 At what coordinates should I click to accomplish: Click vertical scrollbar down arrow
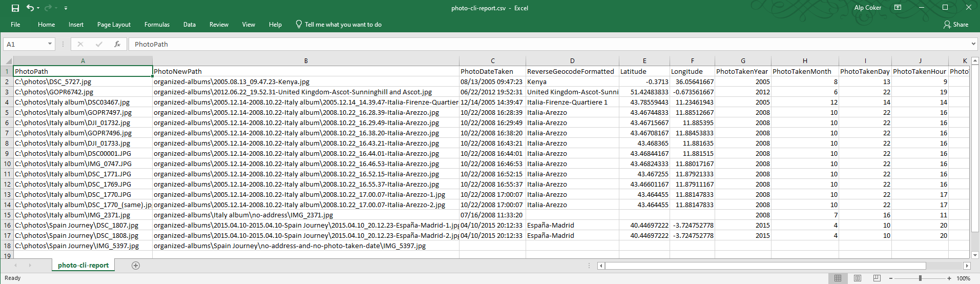pos(975,255)
